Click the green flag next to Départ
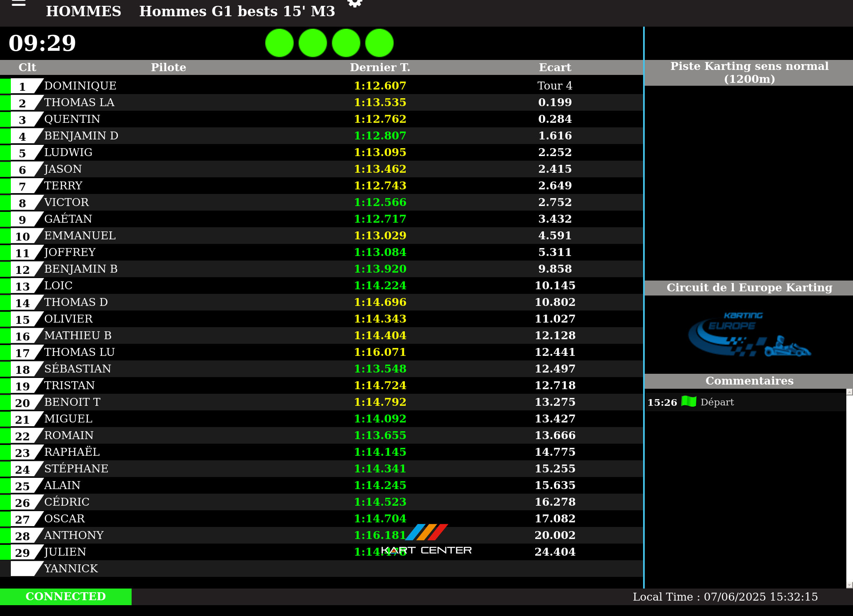853x616 pixels. pos(689,402)
